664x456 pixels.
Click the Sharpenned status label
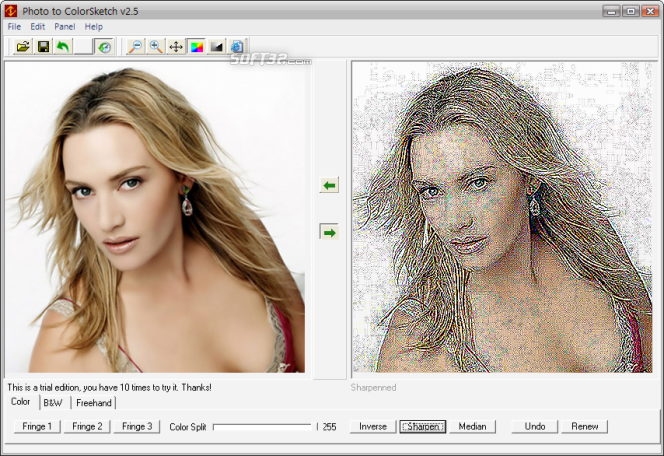pos(374,387)
